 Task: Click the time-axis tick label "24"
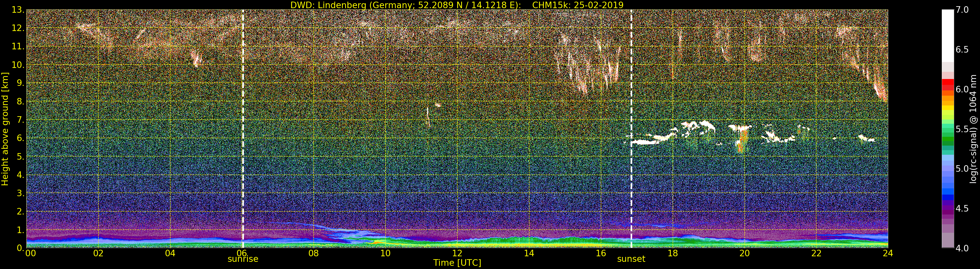tap(888, 253)
